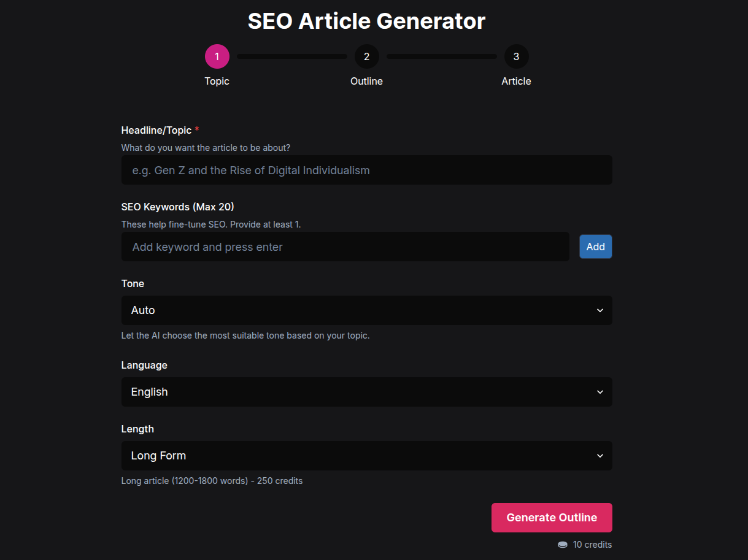
Task: Open the Length dropdown showing Long Form
Action: (x=366, y=456)
